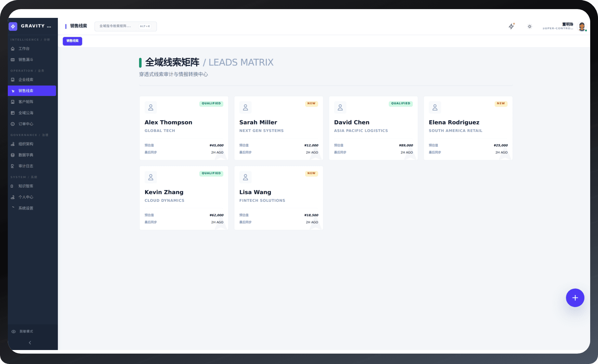This screenshot has width=598, height=364.
Task: Open the 销售漏斗 funnel icon
Action: (x=13, y=60)
